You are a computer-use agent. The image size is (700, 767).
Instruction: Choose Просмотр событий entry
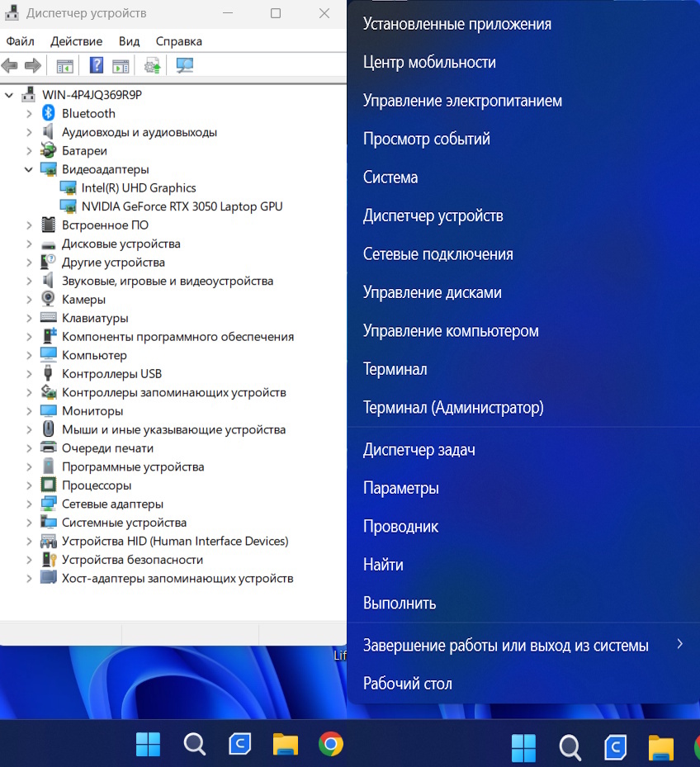pos(523,139)
